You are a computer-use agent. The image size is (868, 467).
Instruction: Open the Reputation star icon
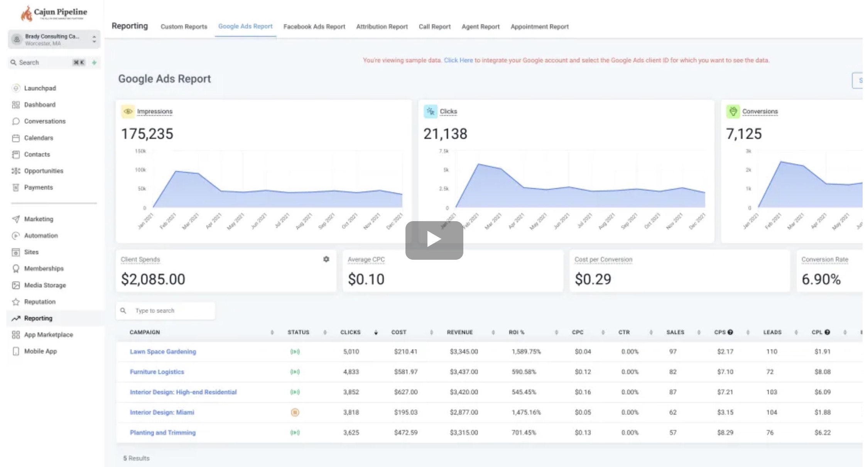tap(16, 302)
